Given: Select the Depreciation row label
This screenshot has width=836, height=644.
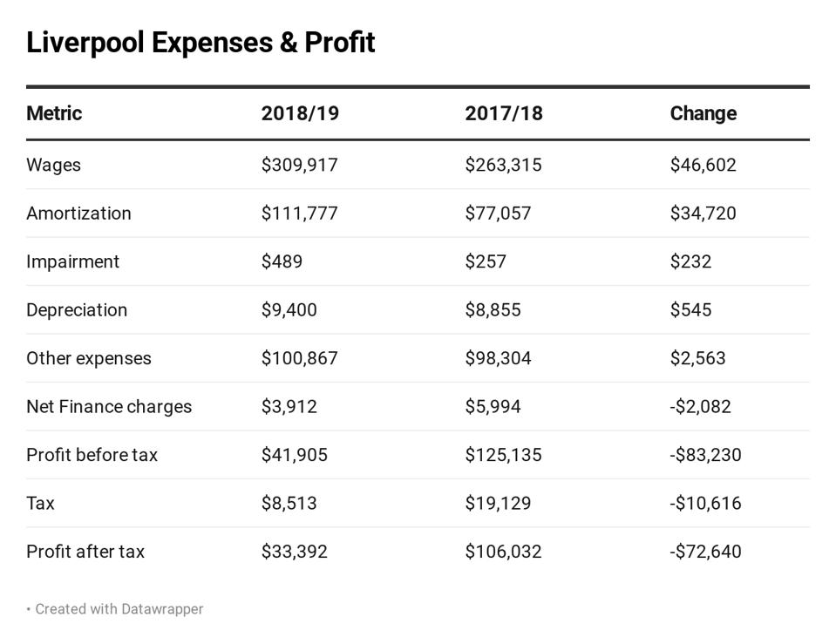Looking at the screenshot, I should pyautogui.click(x=77, y=310).
